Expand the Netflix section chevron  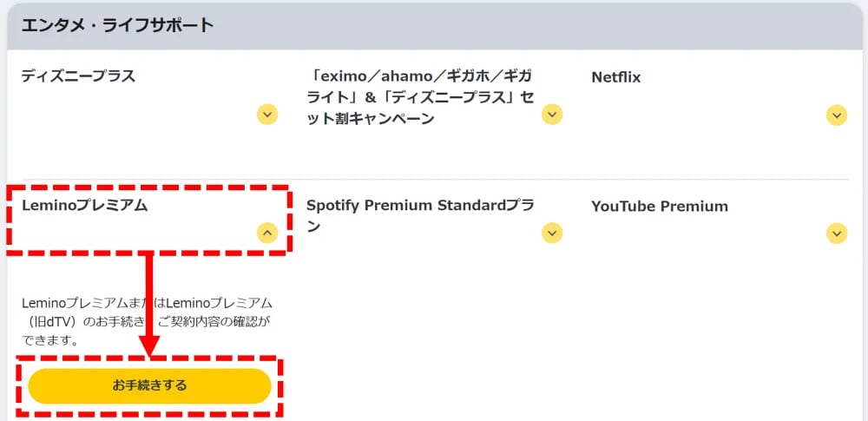(837, 114)
